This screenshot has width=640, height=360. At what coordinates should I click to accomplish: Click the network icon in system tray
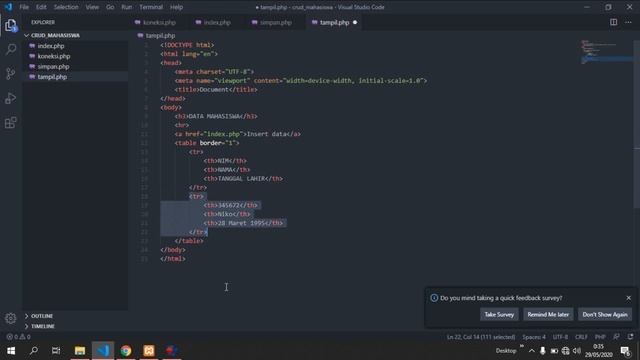pos(565,351)
